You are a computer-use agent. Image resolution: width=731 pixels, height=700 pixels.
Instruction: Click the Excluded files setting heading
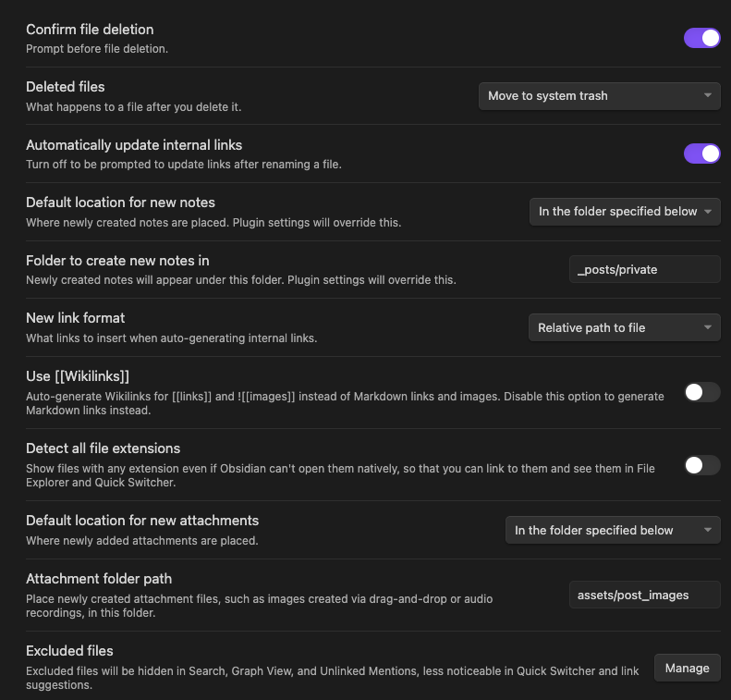coord(69,651)
